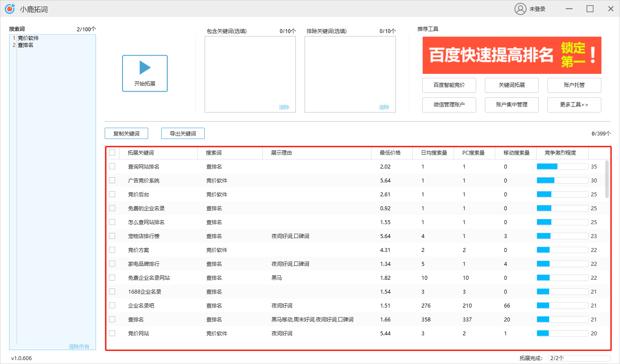Click 清除 link in 排除关键词 box
Image resolution: width=620 pixels, height=364 pixels.
point(384,107)
